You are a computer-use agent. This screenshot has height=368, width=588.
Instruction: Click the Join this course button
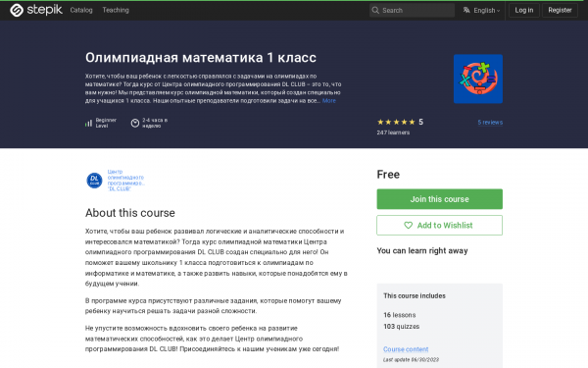pyautogui.click(x=439, y=199)
